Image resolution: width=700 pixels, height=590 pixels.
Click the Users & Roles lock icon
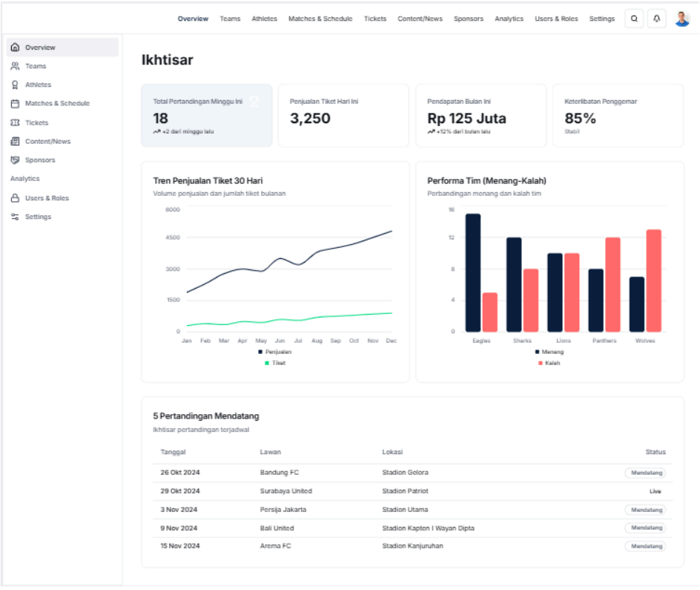tap(15, 197)
